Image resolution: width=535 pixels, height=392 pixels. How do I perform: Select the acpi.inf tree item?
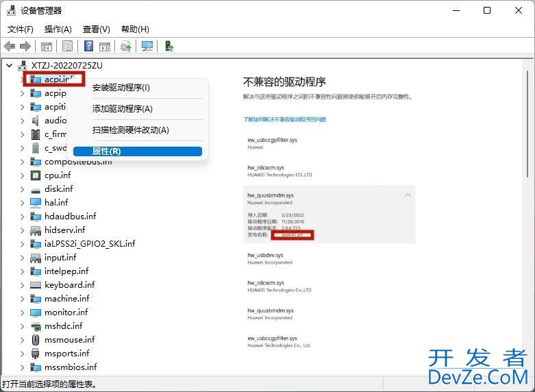pyautogui.click(x=59, y=79)
